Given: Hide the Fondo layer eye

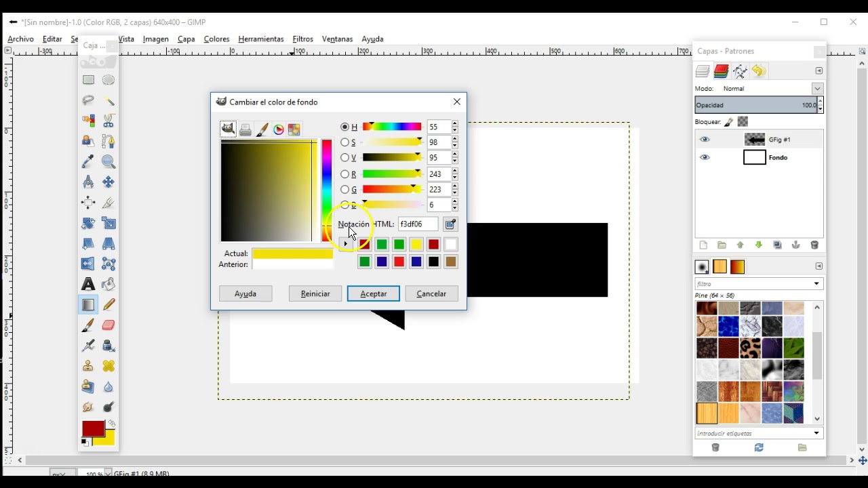Looking at the screenshot, I should tap(705, 157).
